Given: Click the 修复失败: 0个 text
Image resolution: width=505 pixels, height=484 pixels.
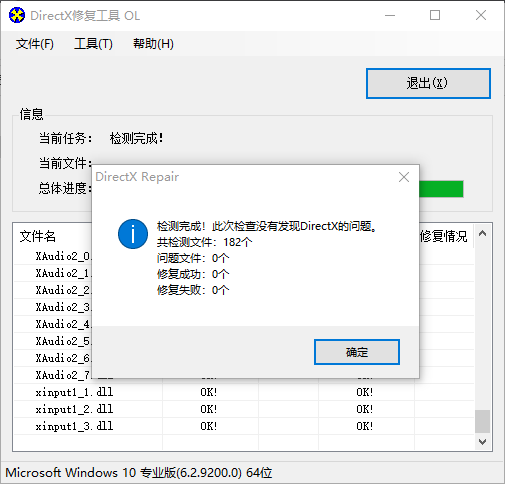Looking at the screenshot, I should 193,290.
